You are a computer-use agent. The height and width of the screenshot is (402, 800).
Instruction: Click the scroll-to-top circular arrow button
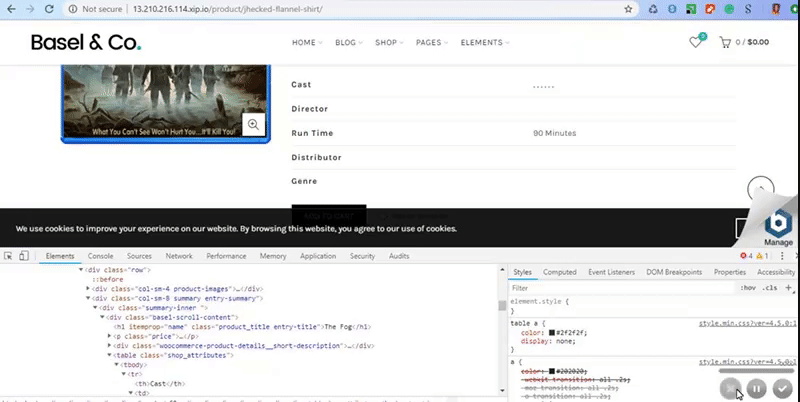tap(760, 189)
